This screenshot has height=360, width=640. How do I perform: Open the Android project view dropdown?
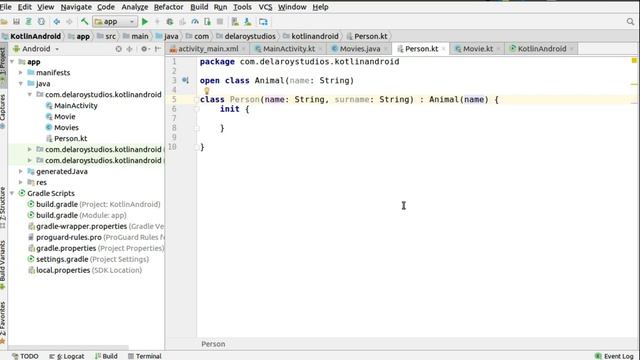click(x=36, y=49)
